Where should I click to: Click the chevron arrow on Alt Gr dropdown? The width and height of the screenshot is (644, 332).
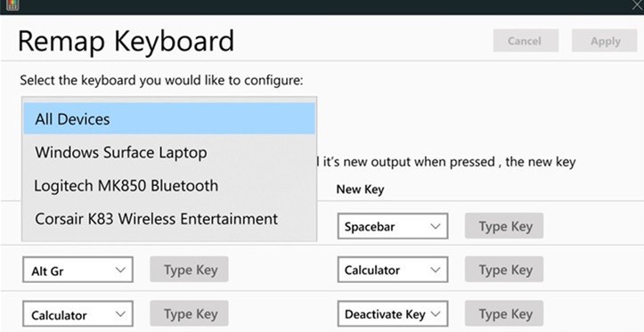click(x=120, y=270)
